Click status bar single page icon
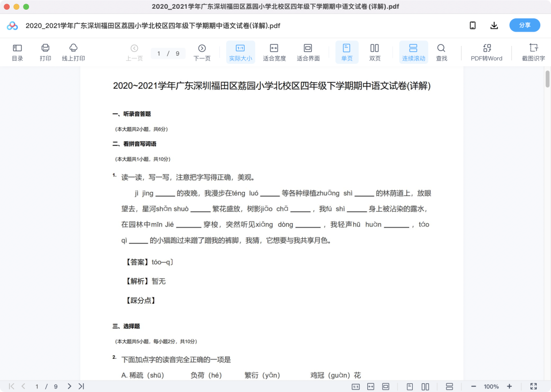 (410, 387)
